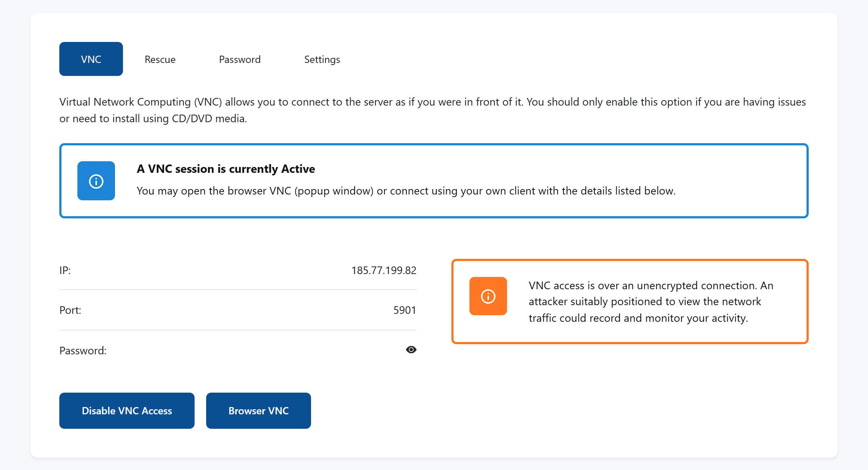The width and height of the screenshot is (868, 470).
Task: Click the Virtual Network Computing description paragraph
Action: pyautogui.click(x=433, y=110)
